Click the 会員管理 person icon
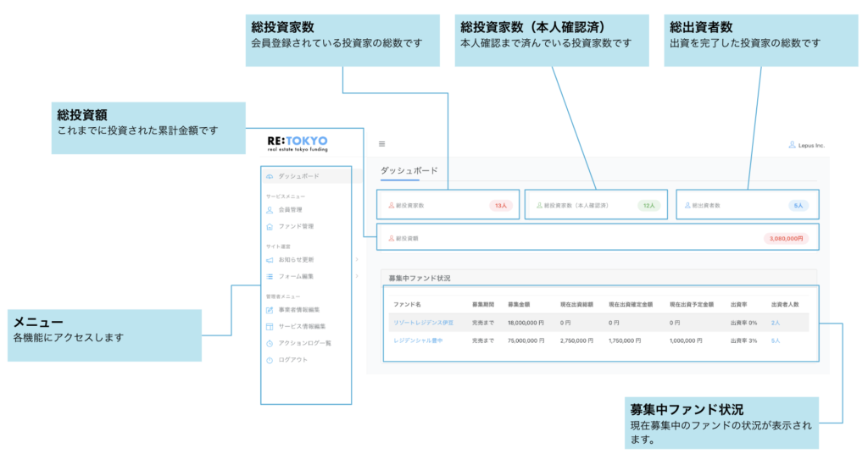Image resolution: width=868 pixels, height=476 pixels. click(x=270, y=209)
